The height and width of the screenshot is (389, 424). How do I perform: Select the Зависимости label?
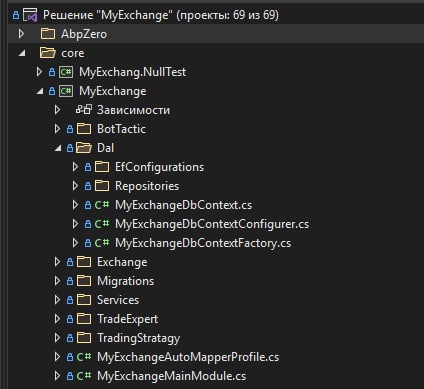[133, 110]
